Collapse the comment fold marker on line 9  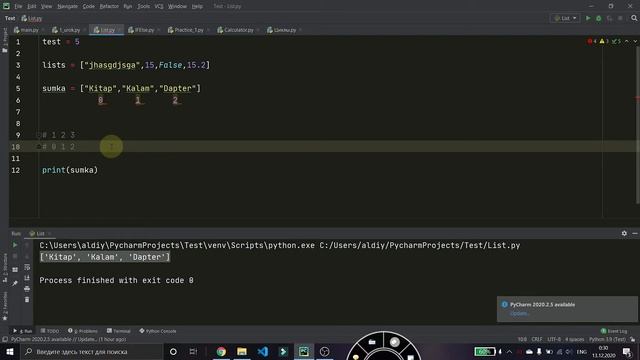(39, 135)
